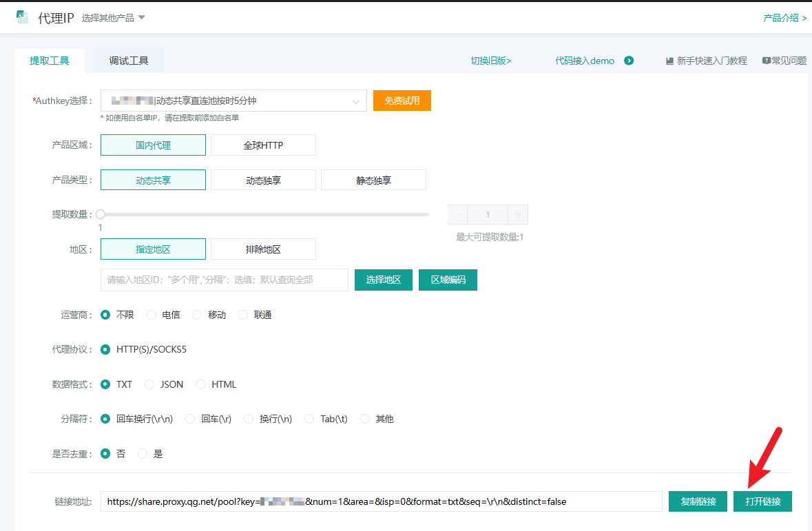Switch to the 提取工具 tab

(x=50, y=61)
